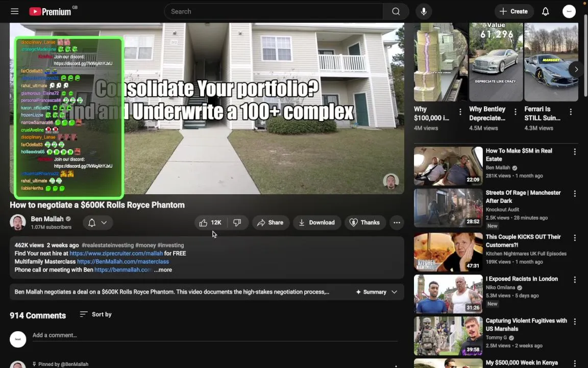Open My $500,000 Week In Kenya title

pos(522,363)
